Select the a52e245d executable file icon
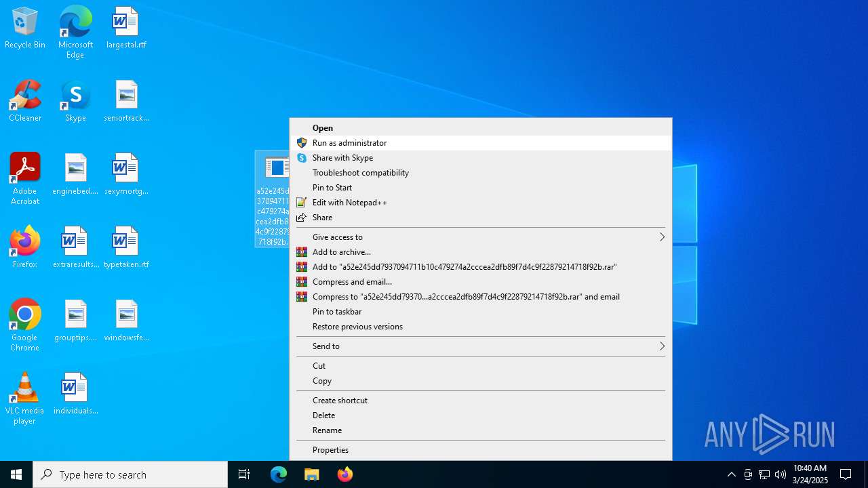868x488 pixels. tap(273, 199)
